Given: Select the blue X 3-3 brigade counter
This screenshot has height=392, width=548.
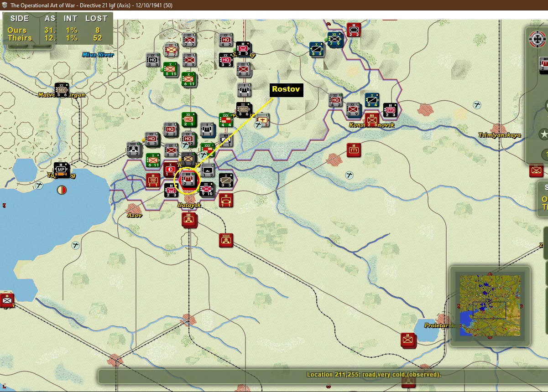Looking at the screenshot, I should point(317,49).
